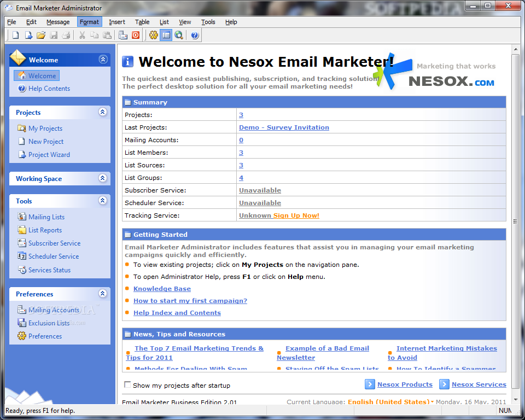Click the blue info icon beside Welcome heading
525x420 pixels.
coord(127,62)
